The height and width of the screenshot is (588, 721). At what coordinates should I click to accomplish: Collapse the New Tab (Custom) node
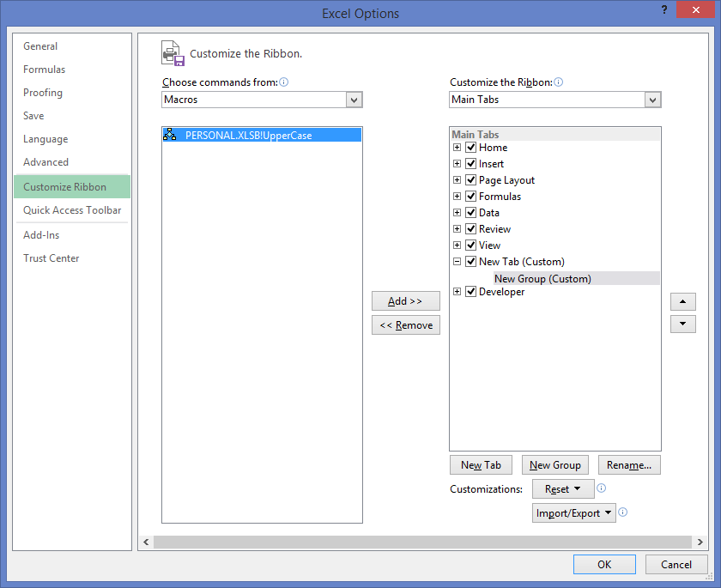[457, 262]
